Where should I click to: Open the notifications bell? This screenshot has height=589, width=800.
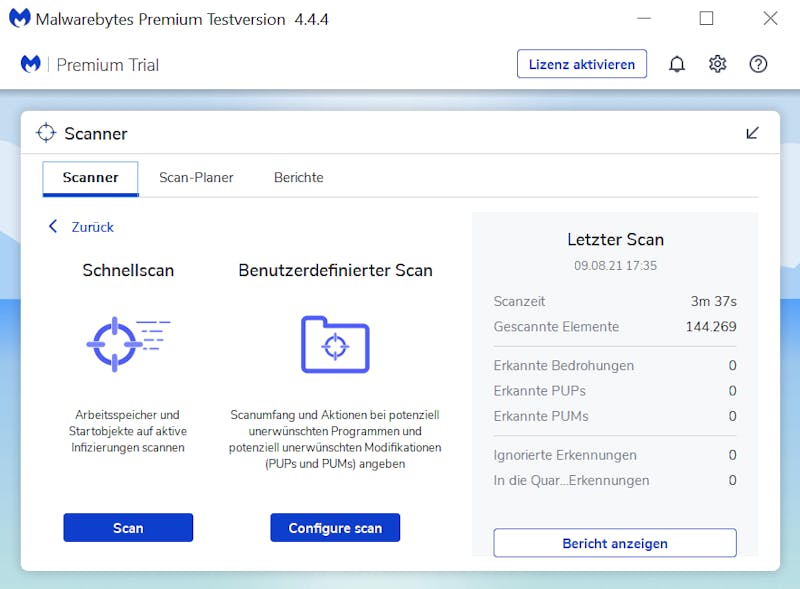click(x=677, y=64)
